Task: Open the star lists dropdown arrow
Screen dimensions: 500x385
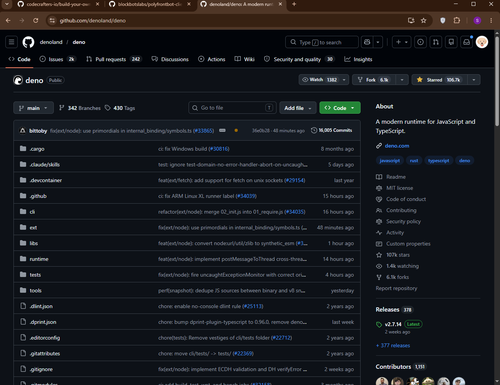Action: pyautogui.click(x=474, y=80)
